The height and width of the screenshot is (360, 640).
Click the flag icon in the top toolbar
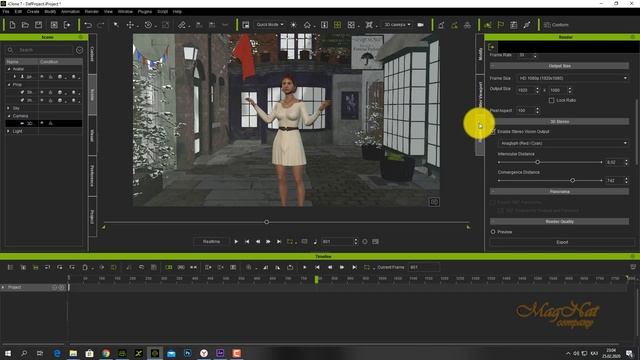(x=501, y=25)
